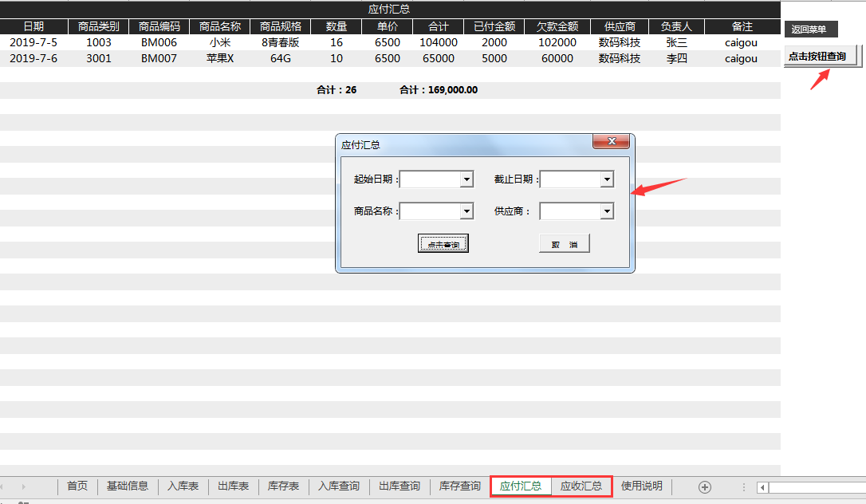Select category cell 1003
Viewport: 866px width, 504px height.
(x=98, y=42)
